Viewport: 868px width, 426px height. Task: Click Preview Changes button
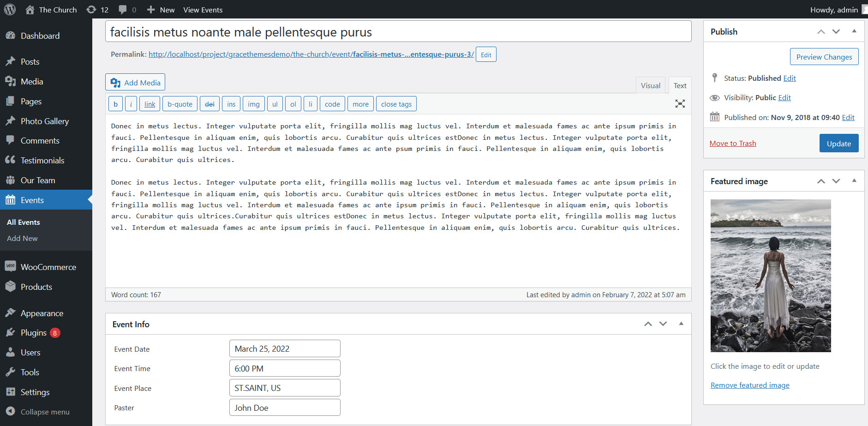point(824,57)
